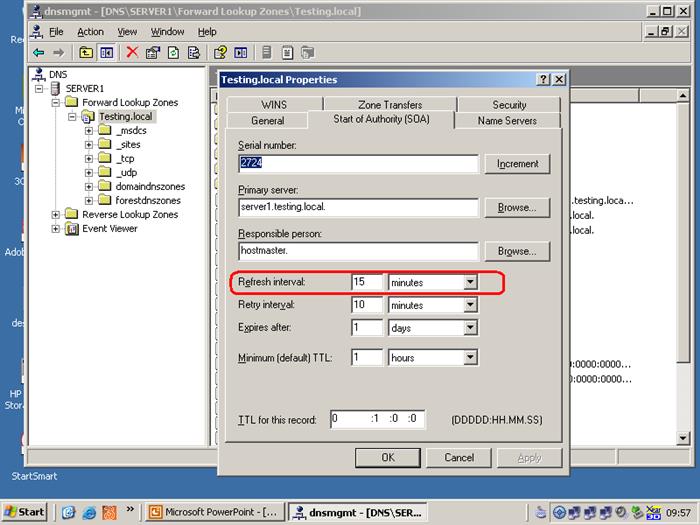This screenshot has width=700, height=525.
Task: Click the Serial number field
Action: pyautogui.click(x=358, y=163)
